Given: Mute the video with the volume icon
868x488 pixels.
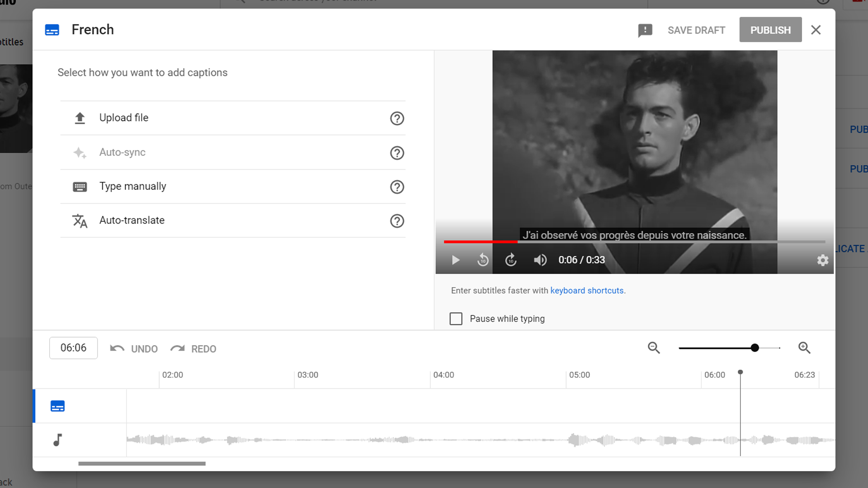Looking at the screenshot, I should coord(540,260).
